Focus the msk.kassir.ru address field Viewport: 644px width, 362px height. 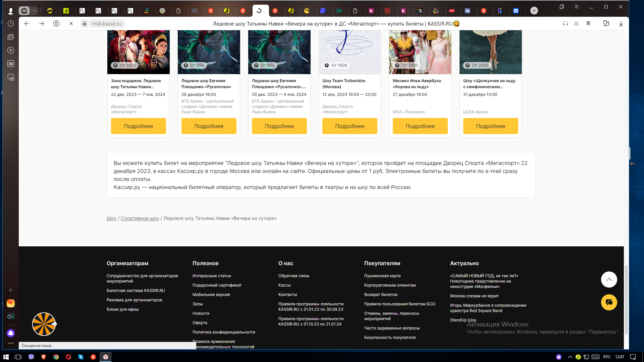[x=107, y=23]
